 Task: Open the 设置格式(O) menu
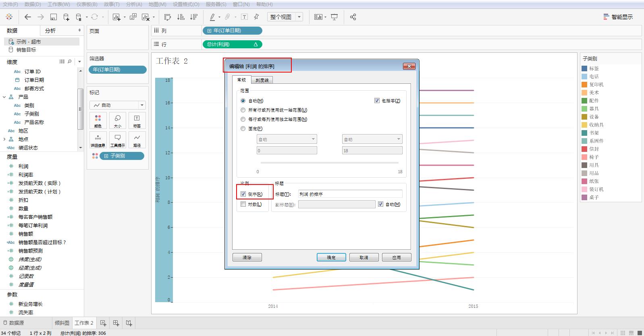[186, 4]
